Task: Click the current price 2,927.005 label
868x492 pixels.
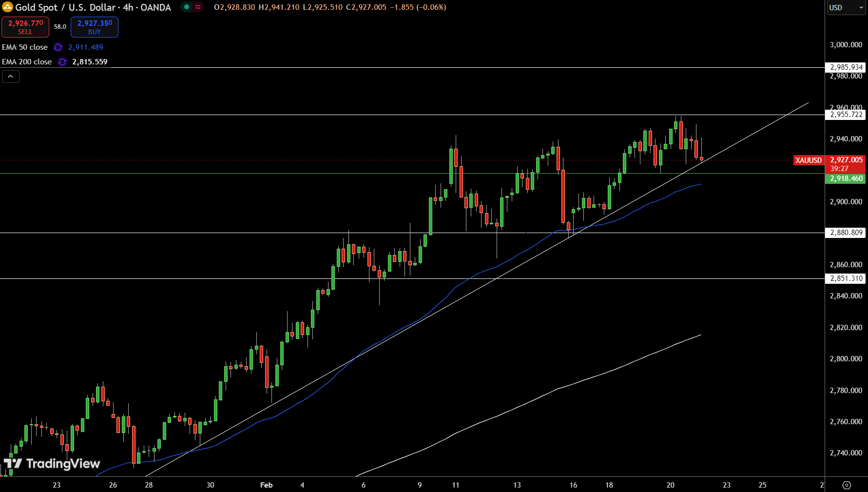Action: 846,160
